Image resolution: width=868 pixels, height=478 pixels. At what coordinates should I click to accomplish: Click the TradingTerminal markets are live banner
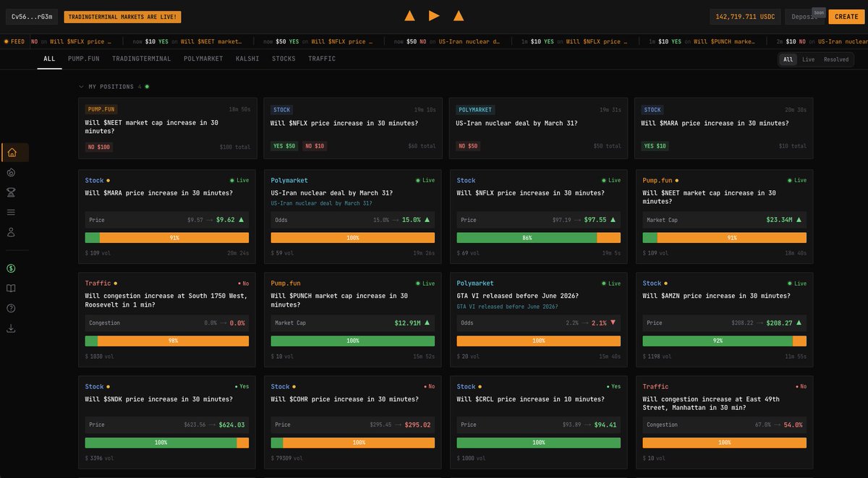122,17
